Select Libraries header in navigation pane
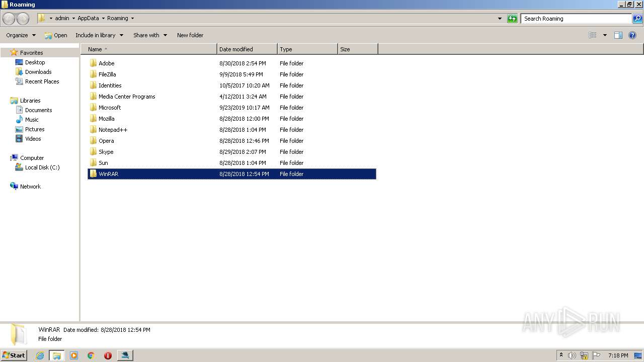This screenshot has width=644, height=362. (x=30, y=101)
